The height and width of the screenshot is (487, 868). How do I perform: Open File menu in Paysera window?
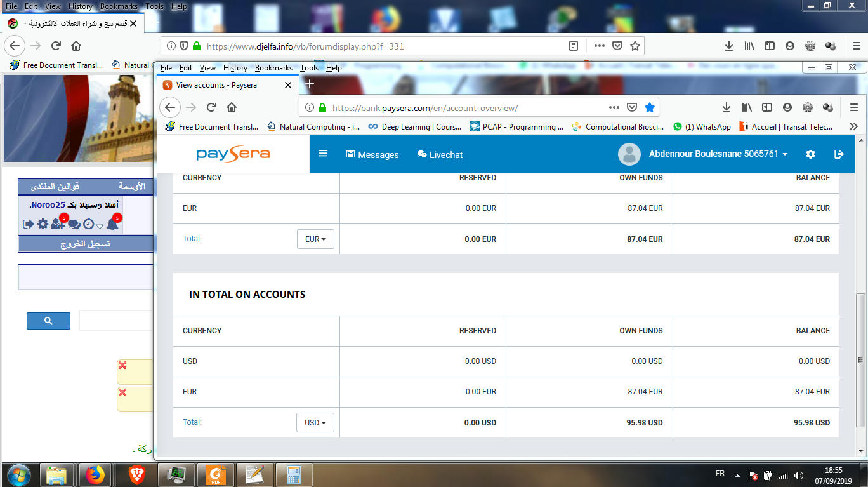click(x=166, y=68)
